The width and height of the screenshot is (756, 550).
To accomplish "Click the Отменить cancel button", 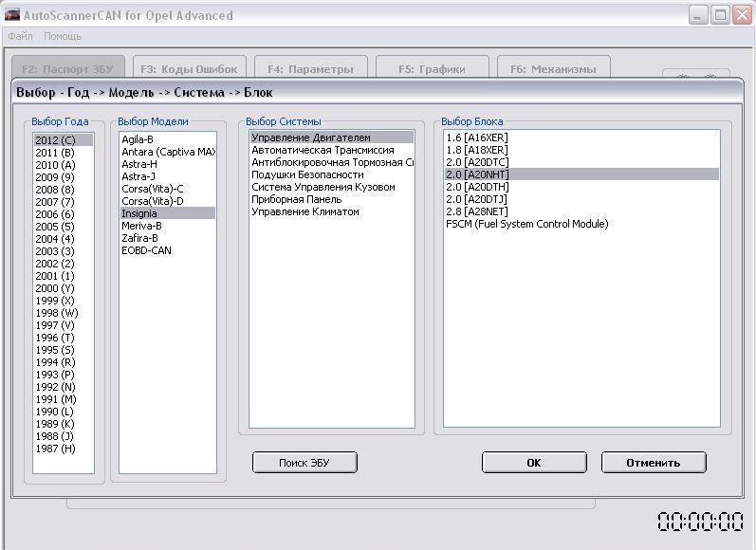I will tap(653, 463).
